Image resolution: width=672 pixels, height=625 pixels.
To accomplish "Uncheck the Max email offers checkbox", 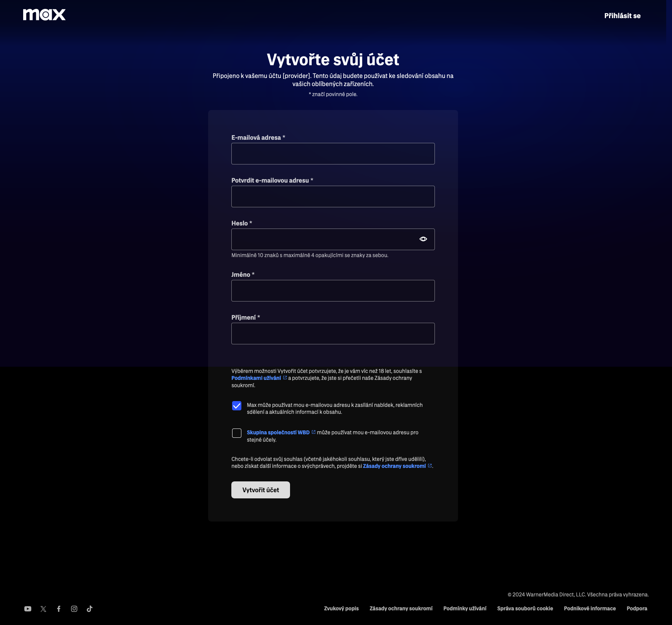I will point(237,406).
